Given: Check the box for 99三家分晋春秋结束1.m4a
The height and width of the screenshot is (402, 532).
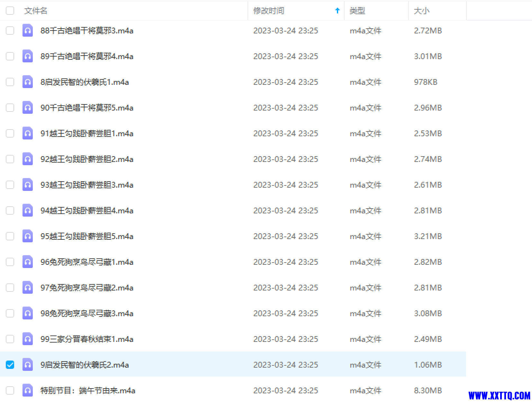Looking at the screenshot, I should pos(10,339).
